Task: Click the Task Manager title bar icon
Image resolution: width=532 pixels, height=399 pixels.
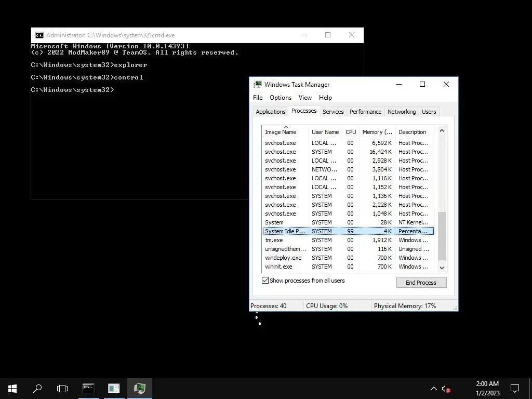Action: 258,85
